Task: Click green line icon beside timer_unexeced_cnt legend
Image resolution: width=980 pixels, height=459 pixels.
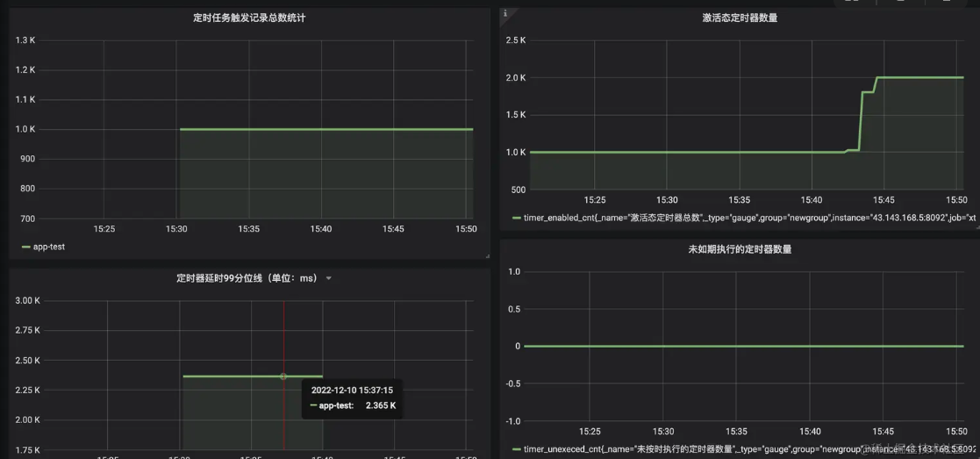Action: pyautogui.click(x=516, y=449)
